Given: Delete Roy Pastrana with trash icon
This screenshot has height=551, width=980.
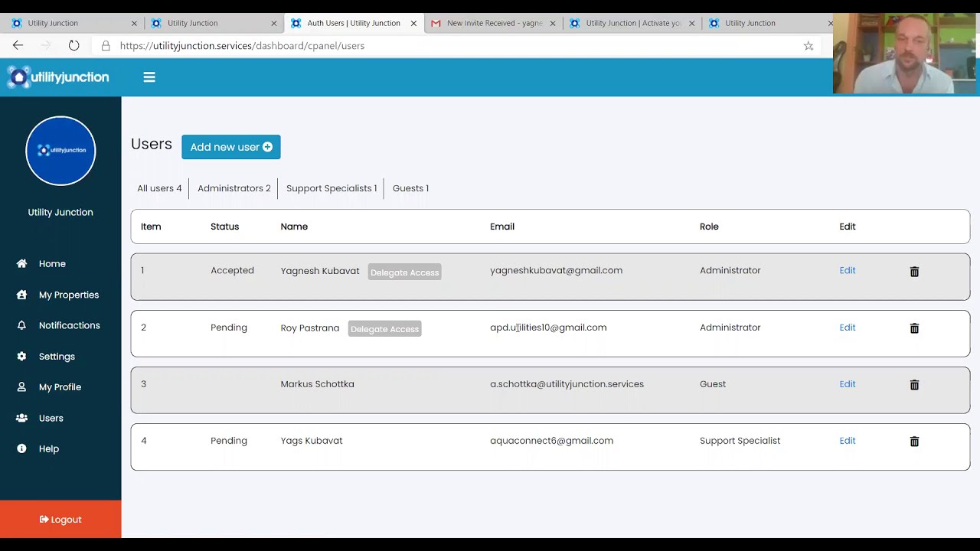Looking at the screenshot, I should [x=914, y=328].
